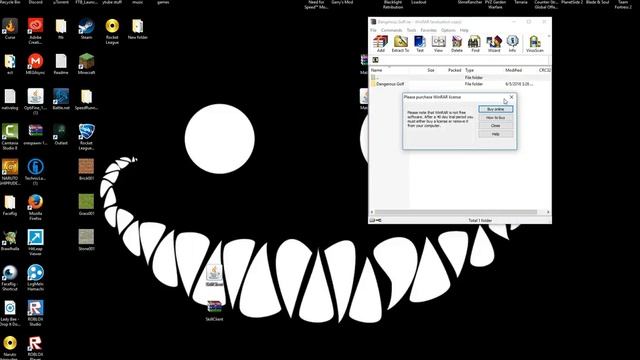Select the MEGAsync desktop icon
The height and width of the screenshot is (360, 640).
pos(36,64)
